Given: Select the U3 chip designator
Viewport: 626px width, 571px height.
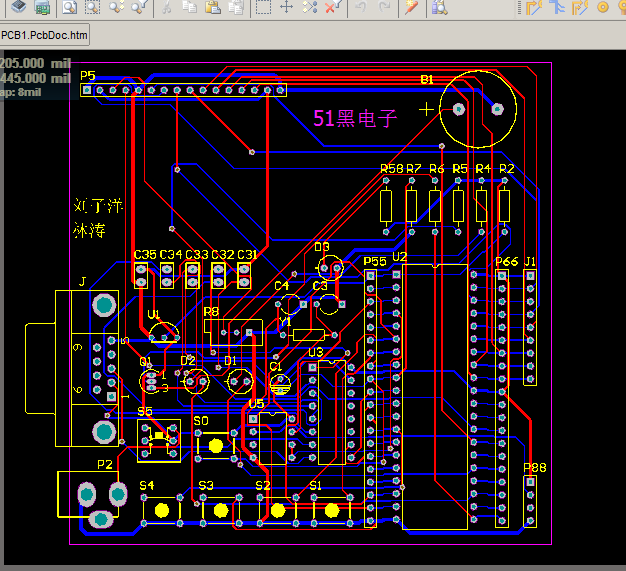Looking at the screenshot, I should 316,353.
